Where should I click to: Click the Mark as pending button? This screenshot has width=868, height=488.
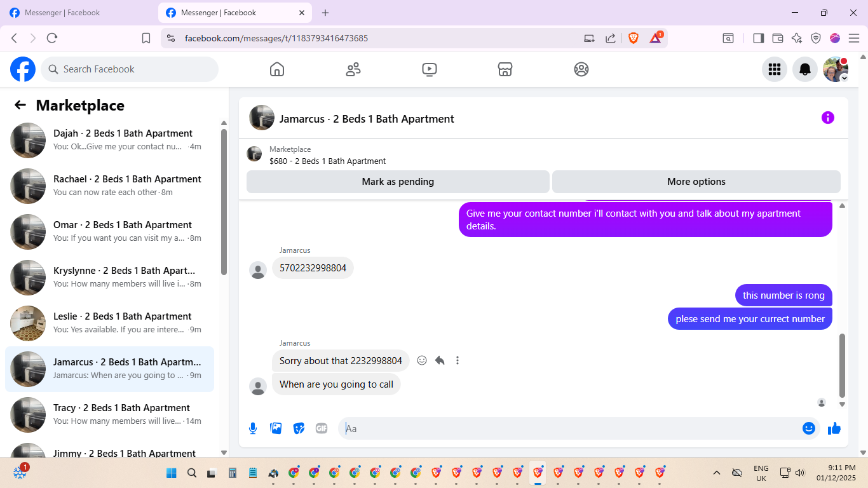pos(398,182)
